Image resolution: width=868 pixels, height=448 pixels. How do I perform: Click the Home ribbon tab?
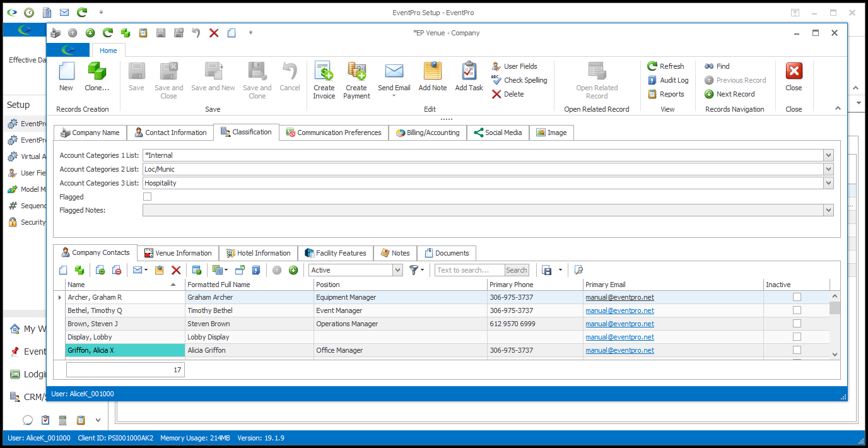(x=108, y=50)
